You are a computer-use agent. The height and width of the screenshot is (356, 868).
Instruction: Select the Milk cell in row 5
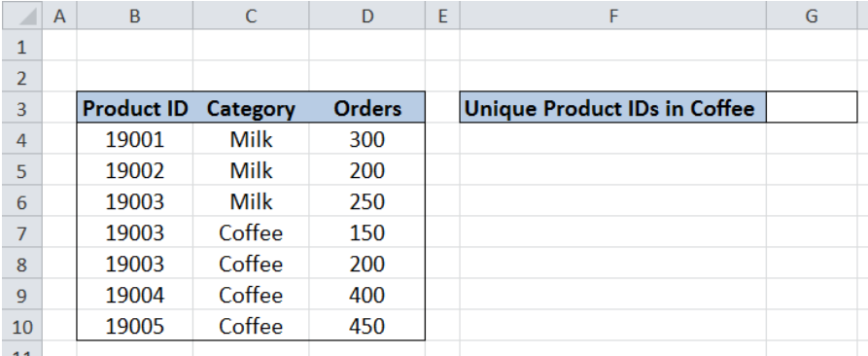click(x=251, y=170)
